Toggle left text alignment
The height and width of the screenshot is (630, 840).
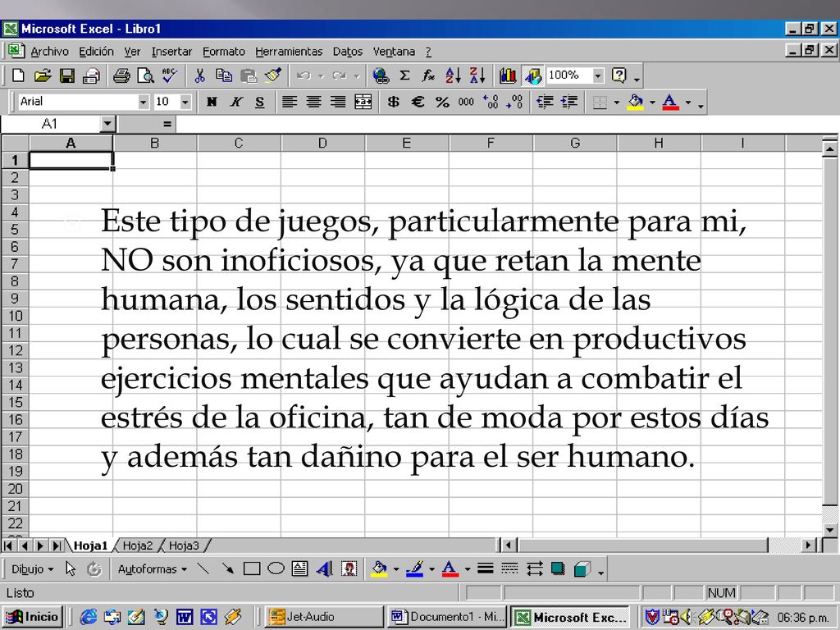290,102
